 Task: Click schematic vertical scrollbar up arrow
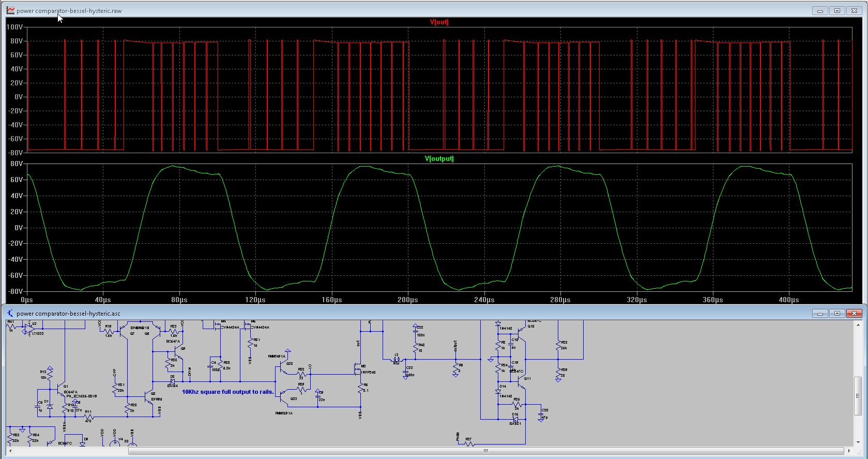click(858, 324)
